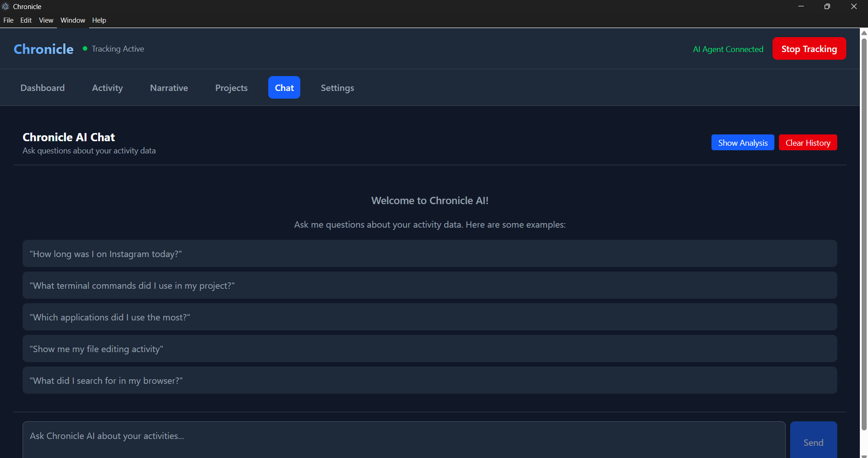Select the Chat tab
This screenshot has height=458, width=868.
coord(285,88)
